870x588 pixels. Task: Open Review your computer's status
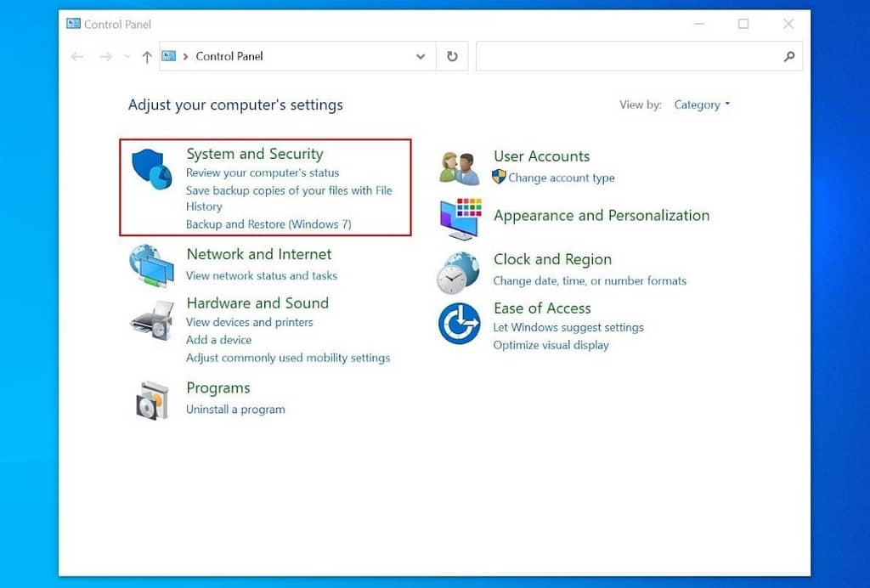click(x=263, y=173)
